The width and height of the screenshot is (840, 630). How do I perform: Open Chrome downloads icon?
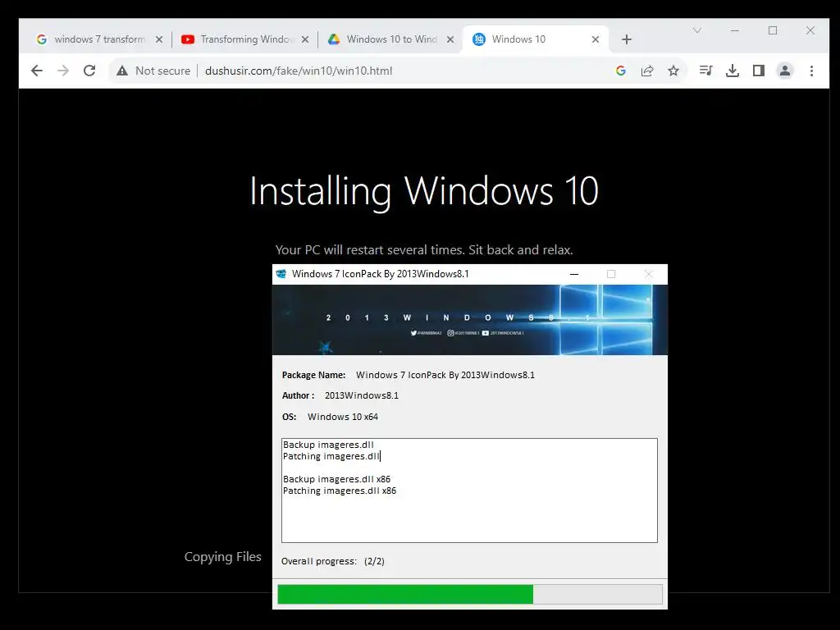coord(733,71)
